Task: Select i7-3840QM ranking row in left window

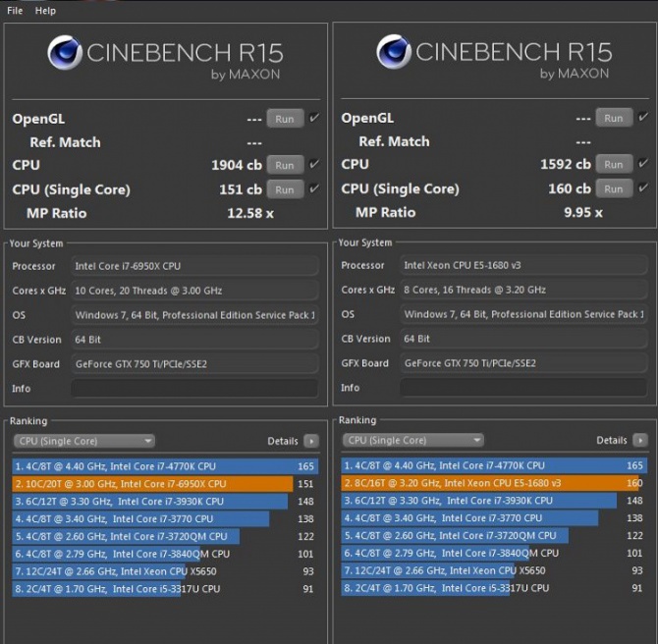Action: pyautogui.click(x=165, y=554)
